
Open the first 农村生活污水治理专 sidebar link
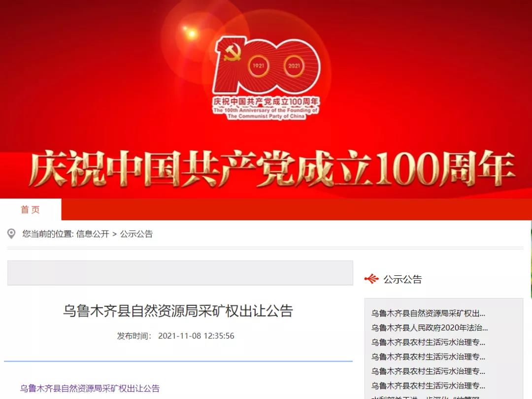tap(428, 342)
